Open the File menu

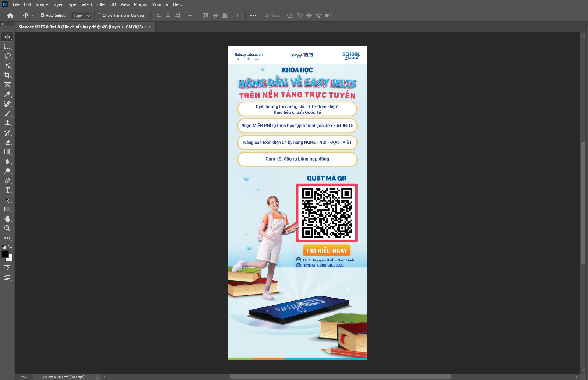[16, 4]
